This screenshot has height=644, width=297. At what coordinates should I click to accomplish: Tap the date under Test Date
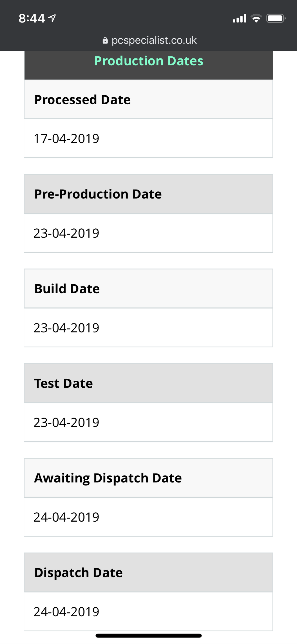pyautogui.click(x=66, y=422)
